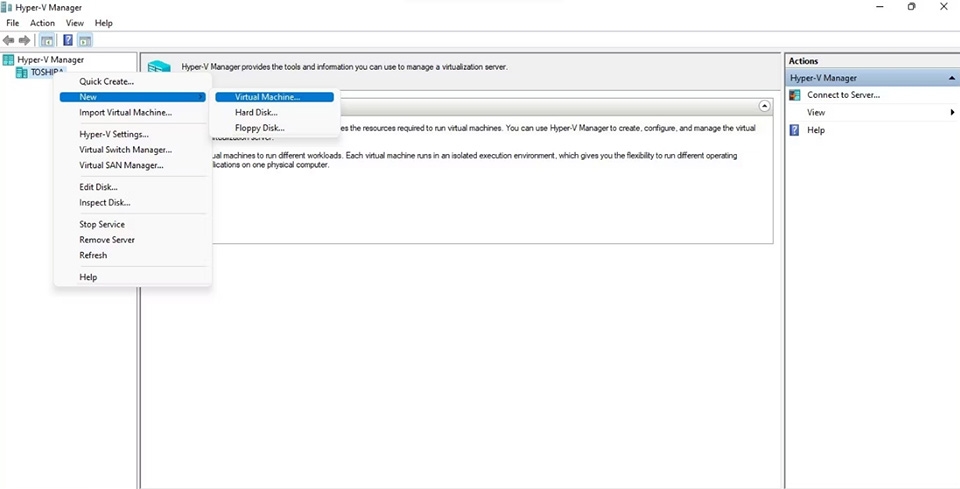Click Connect to Server link in Actions

coord(843,95)
